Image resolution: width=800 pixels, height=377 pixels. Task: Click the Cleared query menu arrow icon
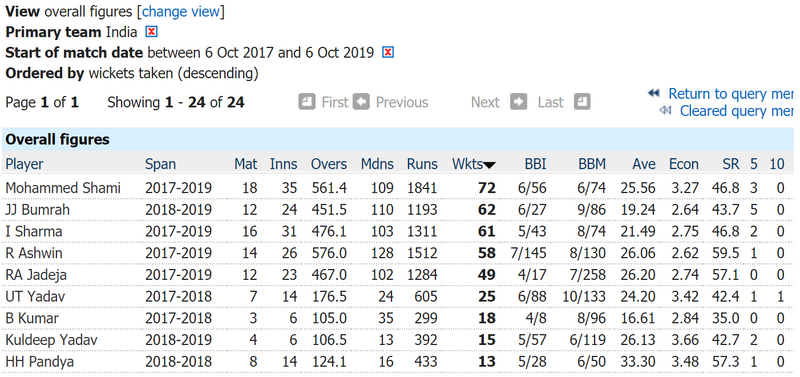click(665, 110)
